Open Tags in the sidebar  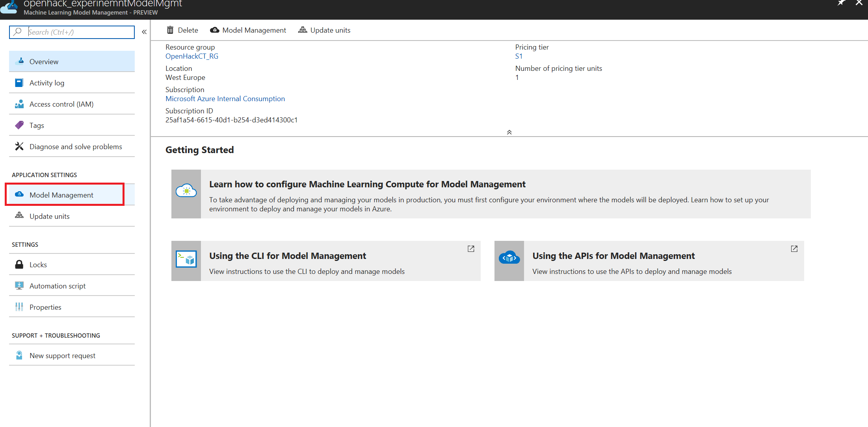[72, 125]
